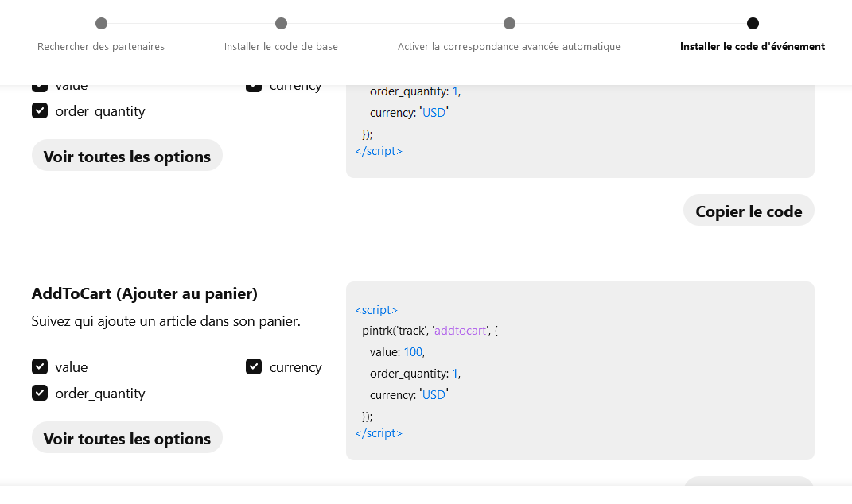This screenshot has width=852, height=504.
Task: Click the 'value: 100,' code line
Action: click(x=397, y=352)
